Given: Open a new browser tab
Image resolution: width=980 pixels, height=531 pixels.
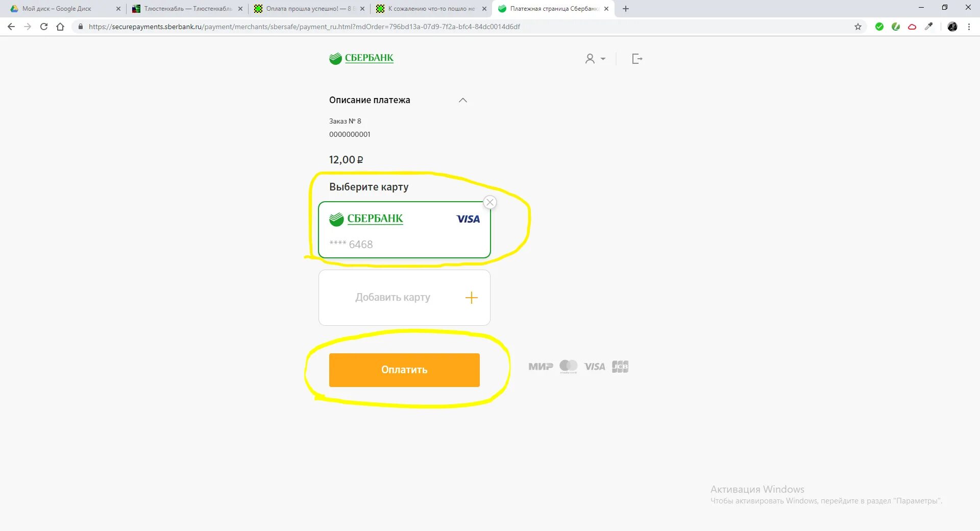Looking at the screenshot, I should [x=626, y=9].
